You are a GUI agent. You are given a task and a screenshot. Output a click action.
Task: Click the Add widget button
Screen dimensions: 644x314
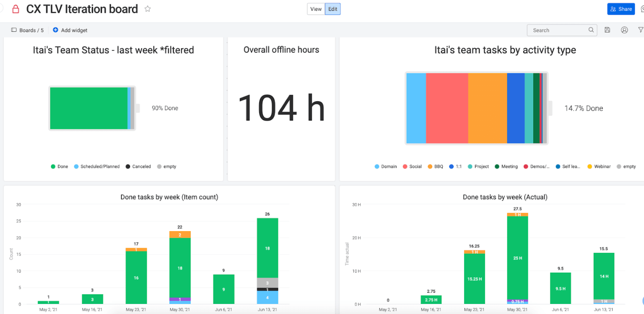pos(70,30)
